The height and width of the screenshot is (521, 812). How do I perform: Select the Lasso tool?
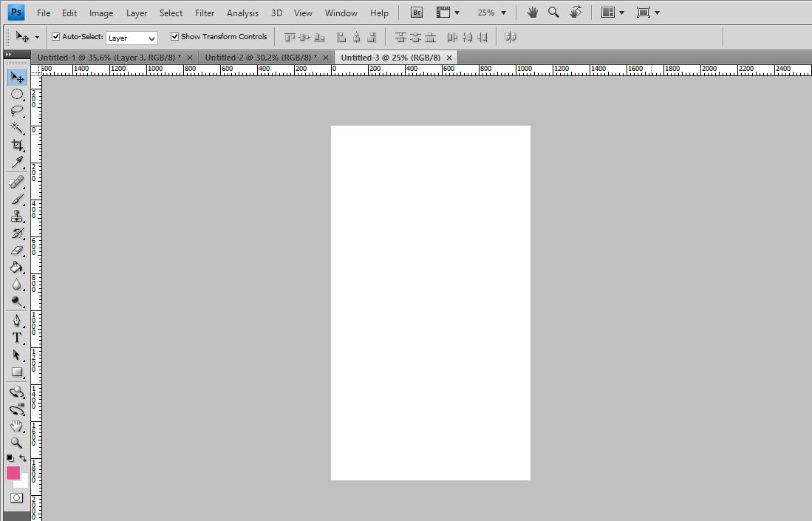tap(17, 111)
